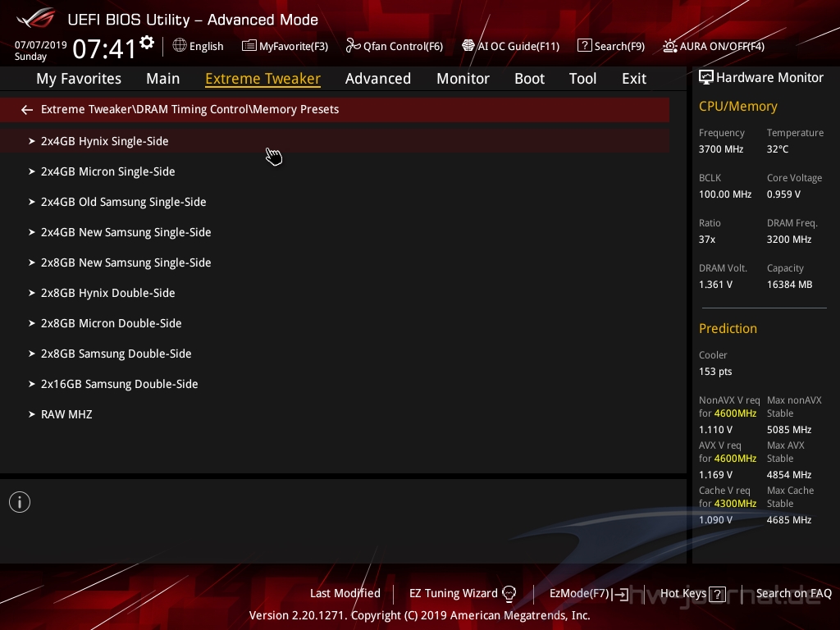
Task: Click the Cooler score 153 pts
Action: pos(715,372)
